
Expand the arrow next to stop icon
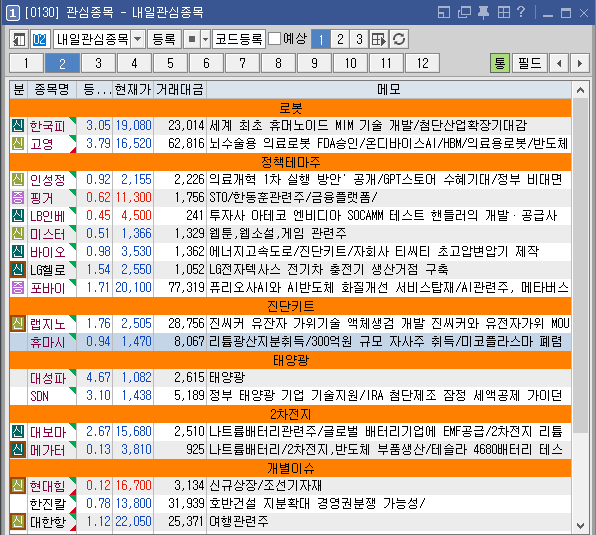coord(205,39)
